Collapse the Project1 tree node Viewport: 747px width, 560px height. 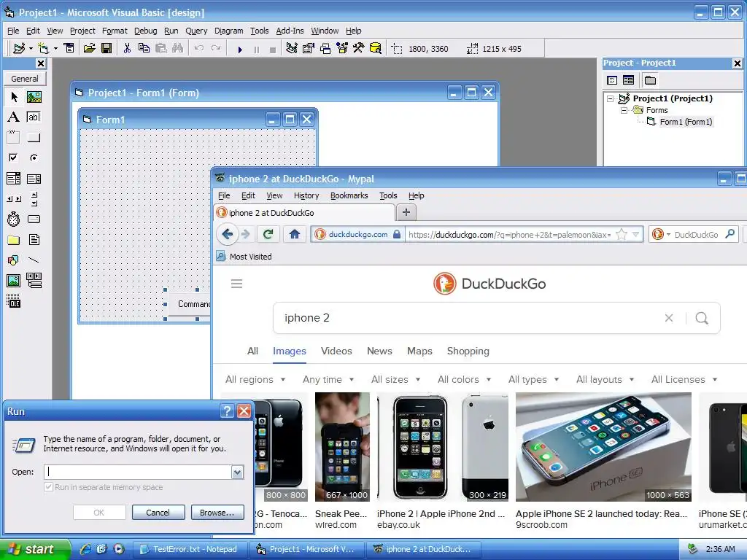click(x=610, y=98)
